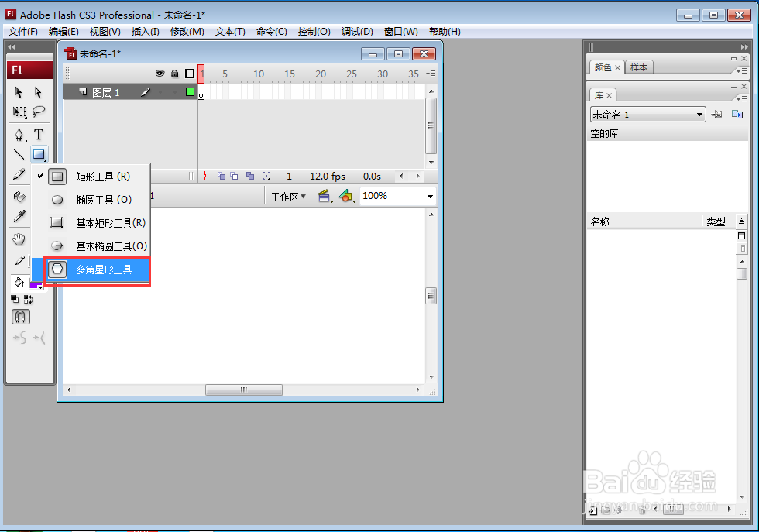
Task: Open the timeline frame view options menu
Action: pyautogui.click(x=431, y=74)
